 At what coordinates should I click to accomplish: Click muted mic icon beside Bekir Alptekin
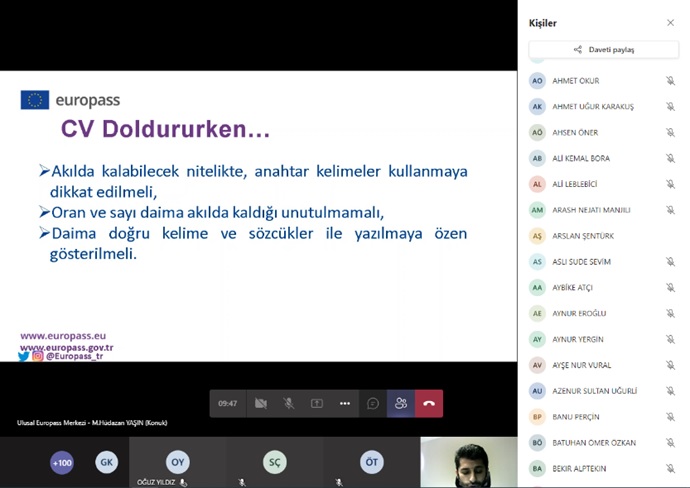(670, 469)
